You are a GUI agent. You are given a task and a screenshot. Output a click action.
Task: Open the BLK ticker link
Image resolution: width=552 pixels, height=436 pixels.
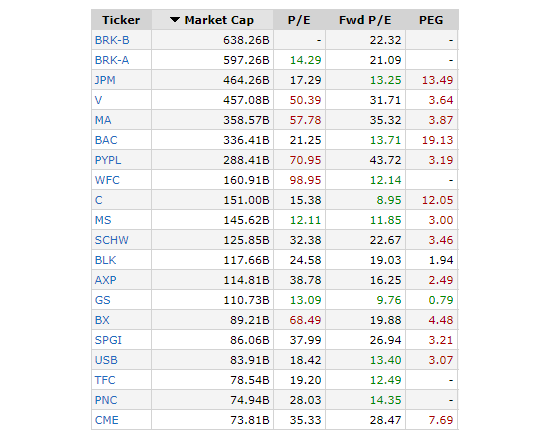[105, 260]
